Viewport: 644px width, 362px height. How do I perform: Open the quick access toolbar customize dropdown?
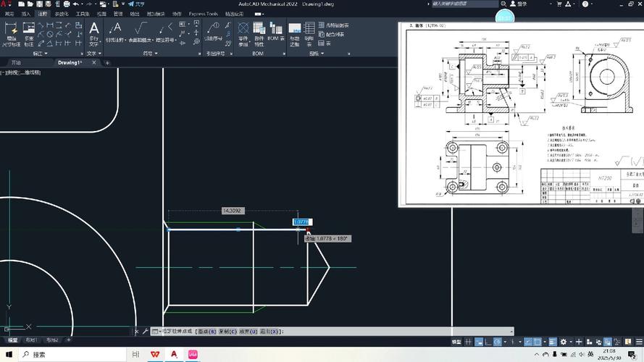pos(123,4)
